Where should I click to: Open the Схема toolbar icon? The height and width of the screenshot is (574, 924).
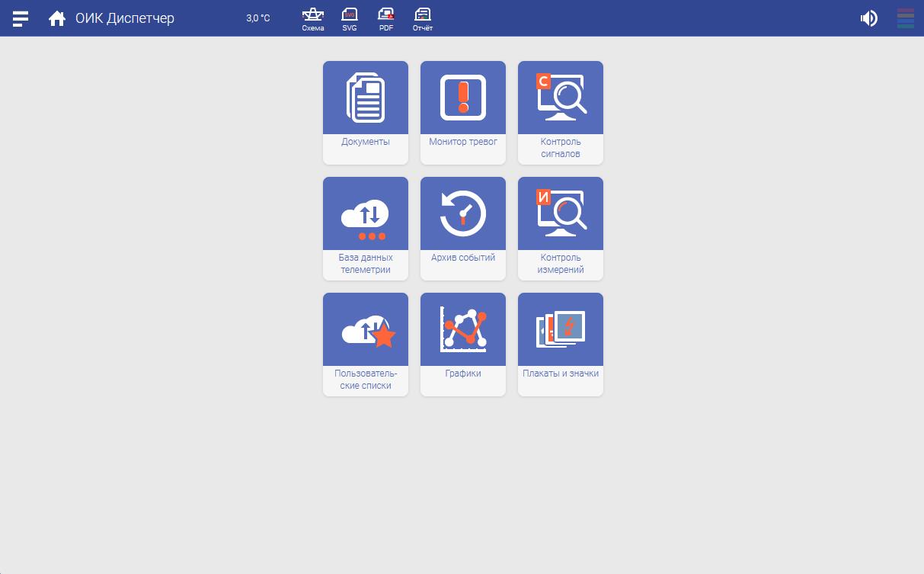pyautogui.click(x=313, y=18)
